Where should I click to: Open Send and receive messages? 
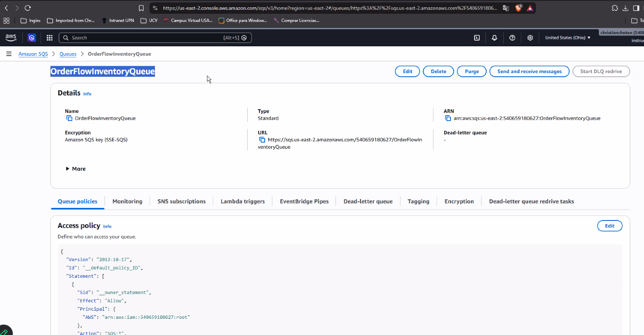click(x=529, y=71)
